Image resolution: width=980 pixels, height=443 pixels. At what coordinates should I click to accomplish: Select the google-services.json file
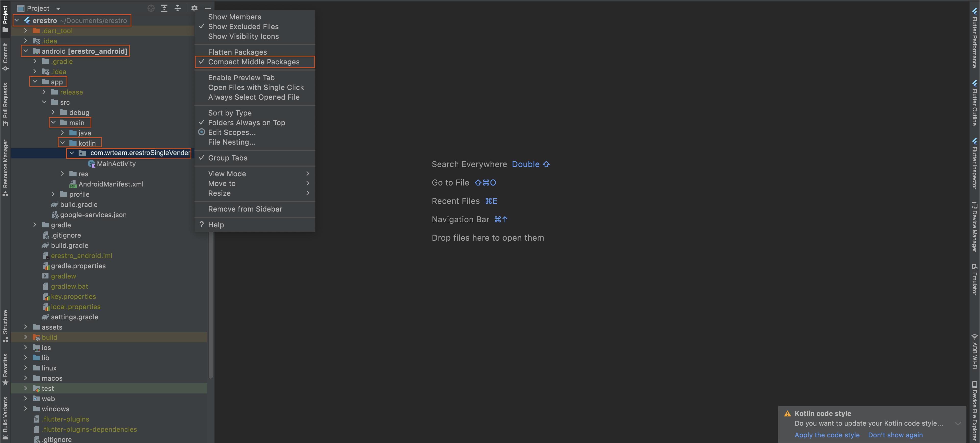89,215
